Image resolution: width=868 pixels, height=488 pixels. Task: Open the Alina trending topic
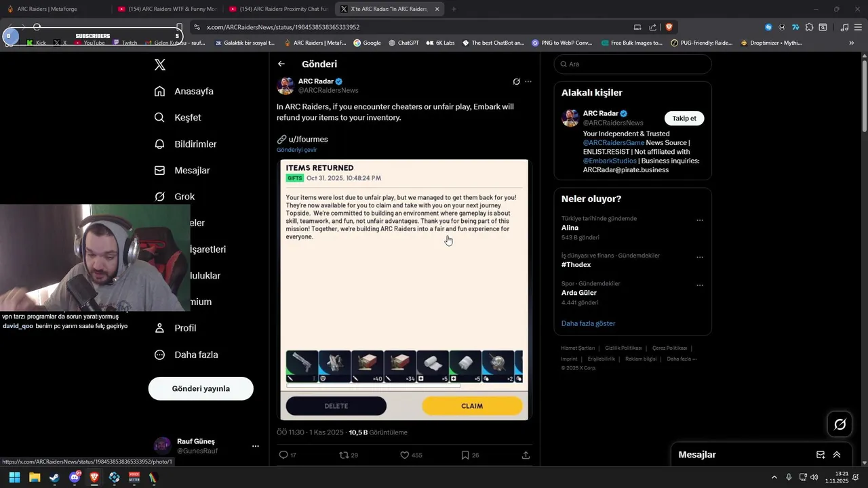click(570, 228)
